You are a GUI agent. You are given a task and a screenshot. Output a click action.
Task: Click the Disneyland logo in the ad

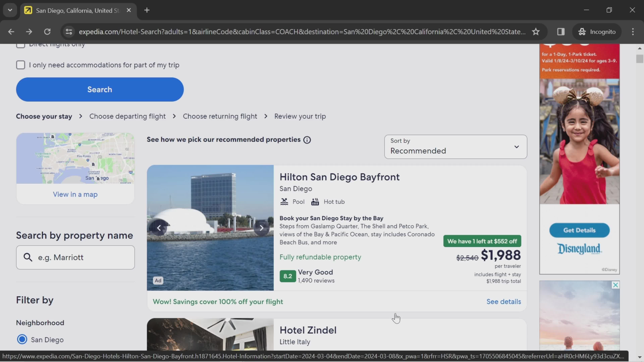coord(579,249)
